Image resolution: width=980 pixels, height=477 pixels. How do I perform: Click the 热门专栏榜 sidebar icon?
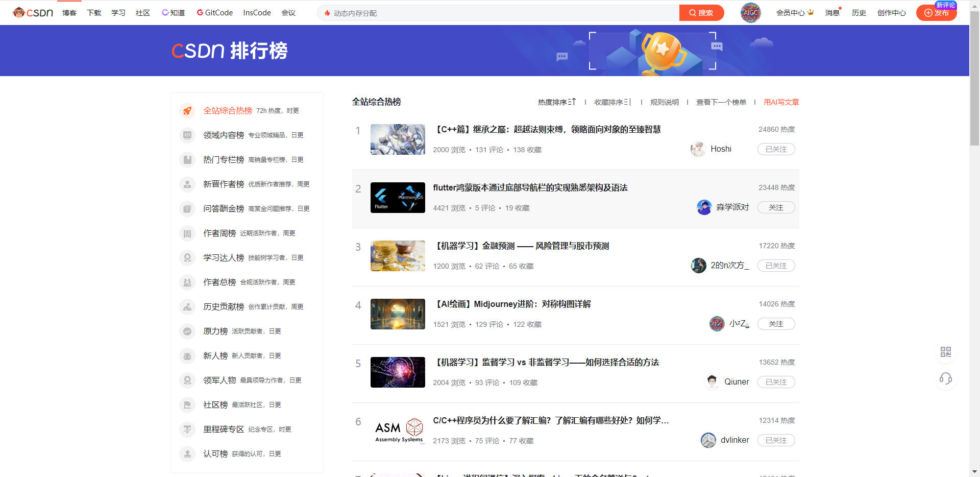[187, 160]
